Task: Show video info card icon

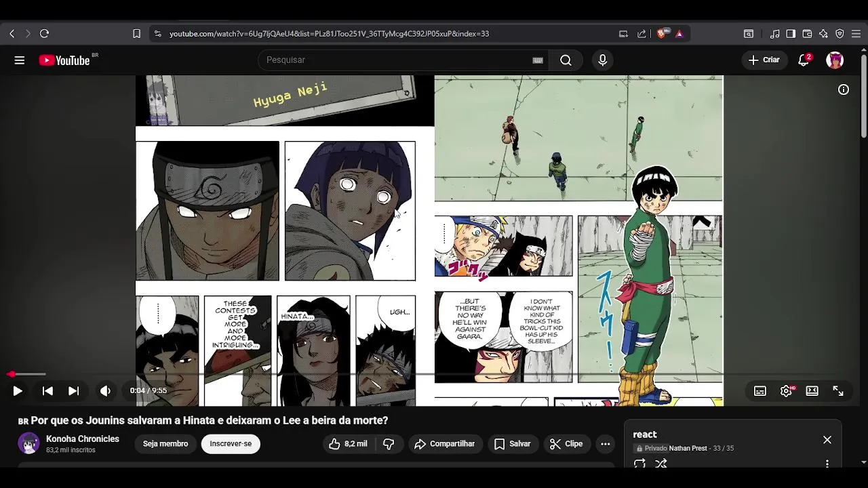Action: (844, 89)
